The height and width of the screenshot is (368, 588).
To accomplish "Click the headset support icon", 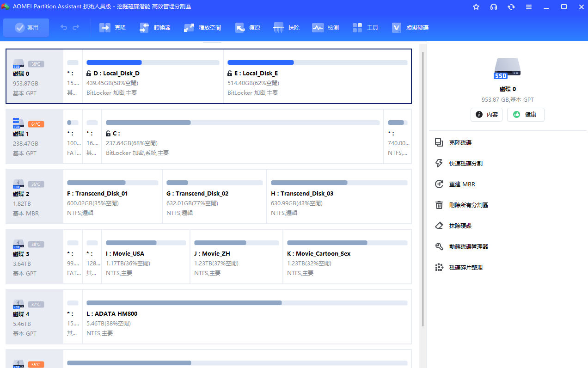I will (x=494, y=7).
